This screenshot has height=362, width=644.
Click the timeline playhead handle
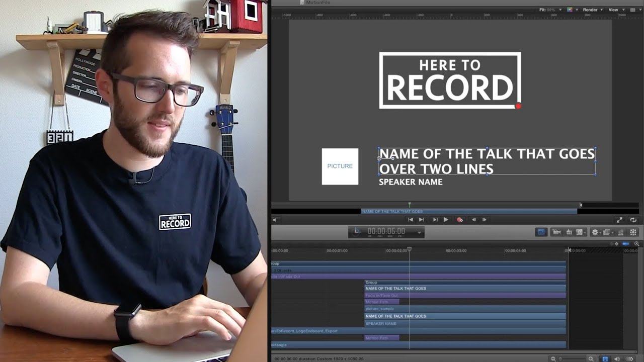(410, 249)
